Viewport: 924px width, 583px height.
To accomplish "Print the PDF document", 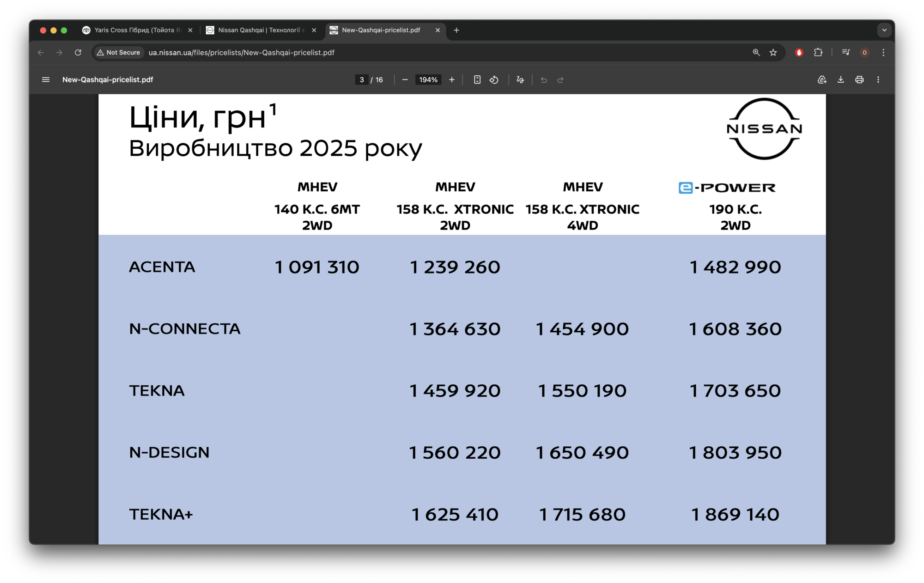I will pos(859,80).
